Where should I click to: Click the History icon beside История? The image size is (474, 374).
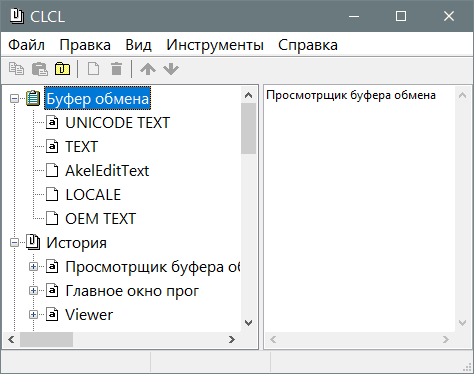[33, 242]
